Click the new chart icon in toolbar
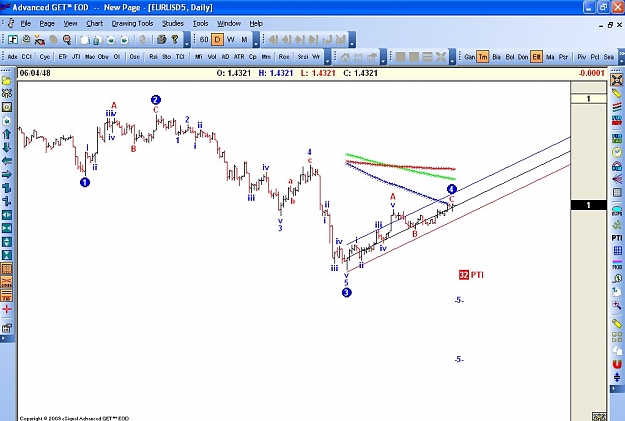The width and height of the screenshot is (625, 421). pyautogui.click(x=13, y=39)
